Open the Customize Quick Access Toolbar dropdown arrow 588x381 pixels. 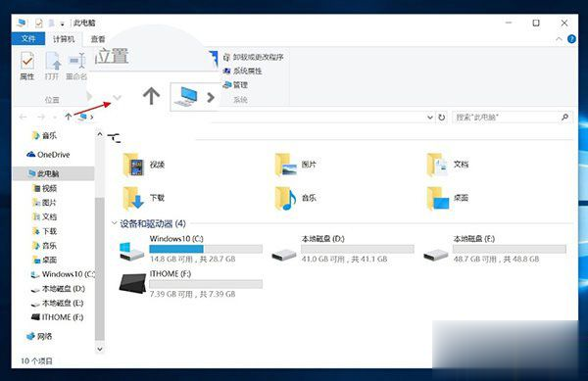(63, 24)
